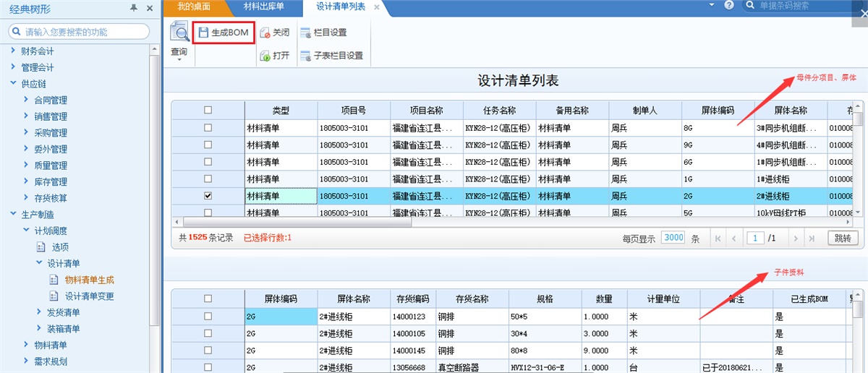Click the 每页显示 page size field
Viewport: 868px width, 373px height.
pyautogui.click(x=673, y=238)
